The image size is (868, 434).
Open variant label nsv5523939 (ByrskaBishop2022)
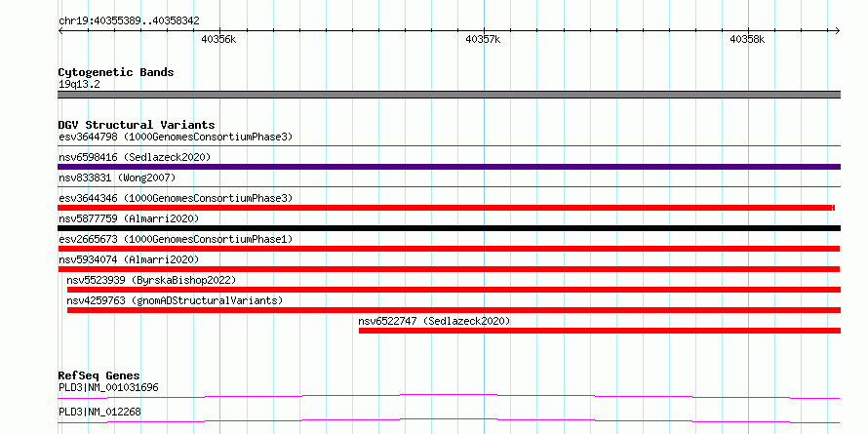click(151, 280)
